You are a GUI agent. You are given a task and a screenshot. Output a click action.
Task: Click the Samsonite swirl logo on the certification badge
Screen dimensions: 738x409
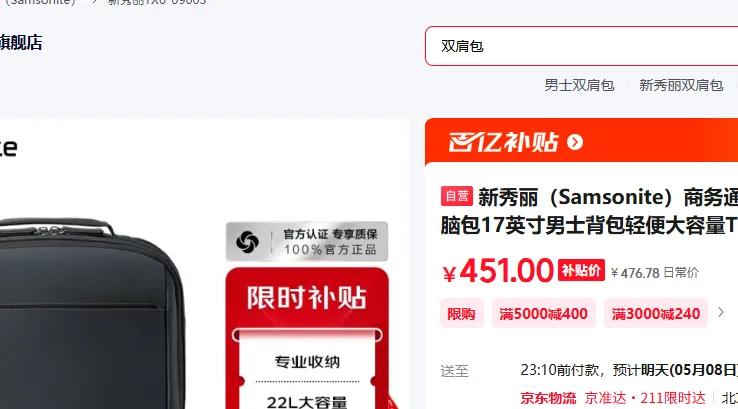tap(248, 242)
